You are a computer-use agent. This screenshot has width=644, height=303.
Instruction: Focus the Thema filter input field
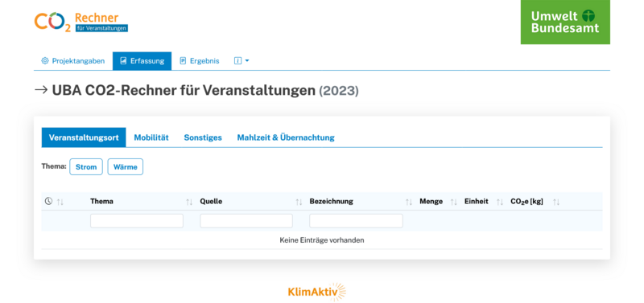click(x=137, y=221)
